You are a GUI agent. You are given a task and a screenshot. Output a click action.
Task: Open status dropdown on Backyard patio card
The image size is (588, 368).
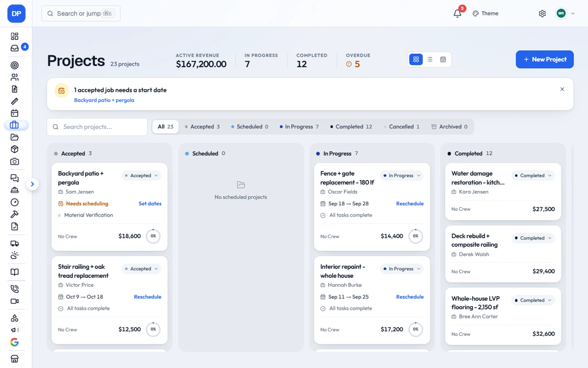click(x=141, y=175)
